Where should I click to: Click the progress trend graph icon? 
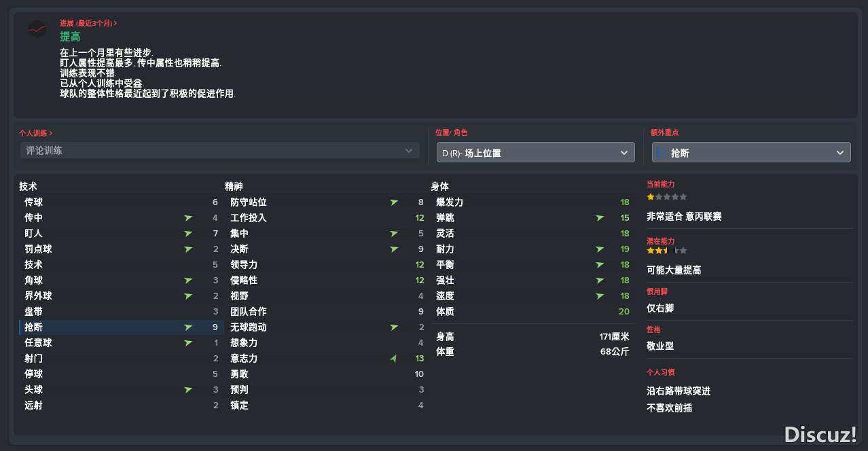37,29
